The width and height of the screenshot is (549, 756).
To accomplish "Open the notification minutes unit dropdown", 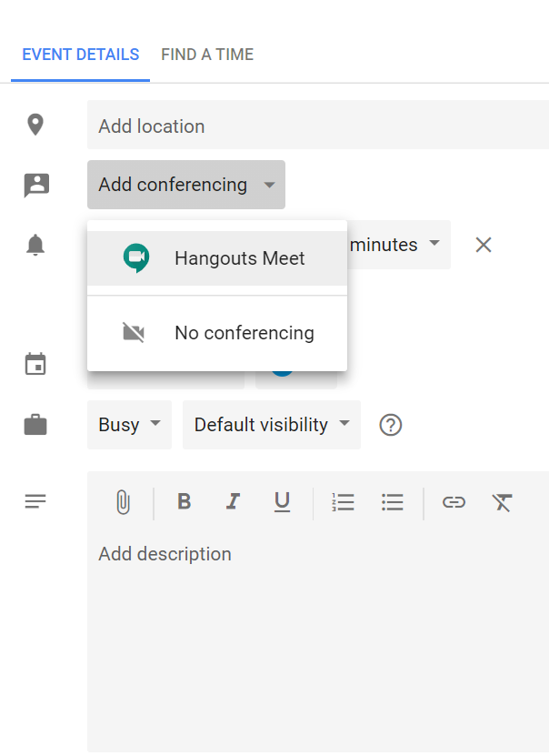I will tap(396, 245).
